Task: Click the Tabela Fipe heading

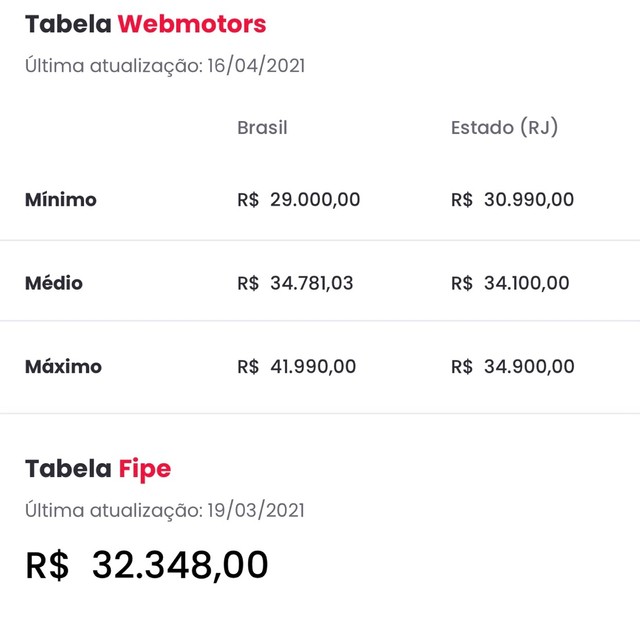Action: 98,469
